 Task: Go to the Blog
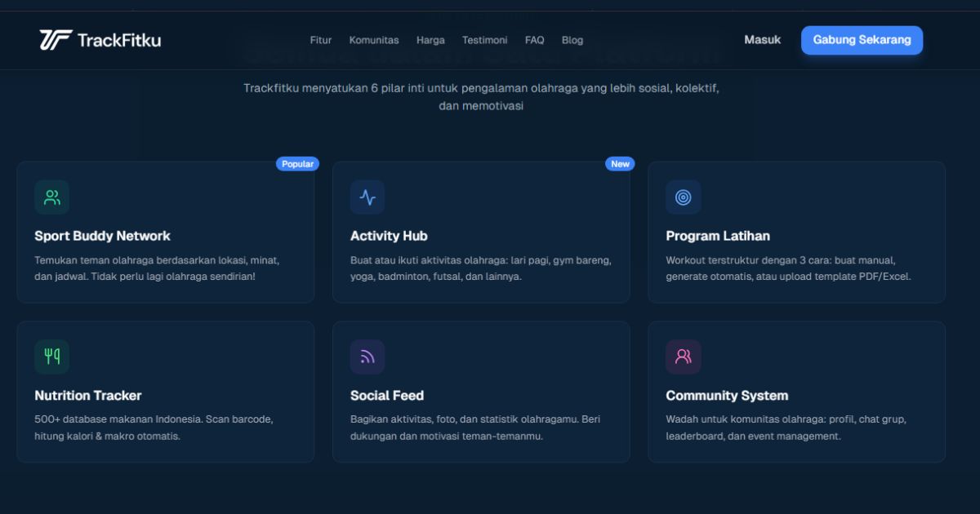pyautogui.click(x=572, y=40)
